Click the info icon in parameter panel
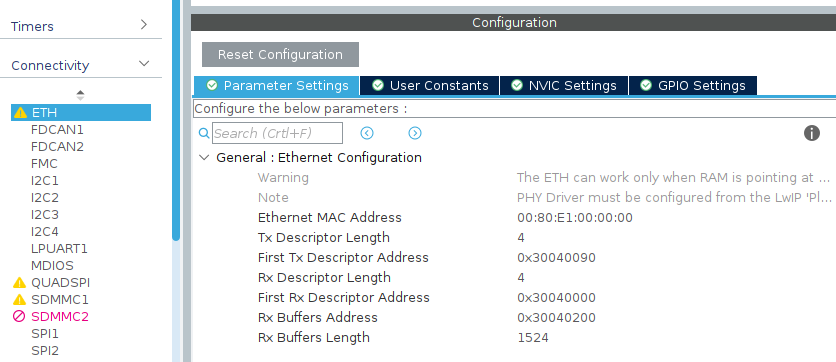This screenshot has height=362, width=836. pos(811,133)
